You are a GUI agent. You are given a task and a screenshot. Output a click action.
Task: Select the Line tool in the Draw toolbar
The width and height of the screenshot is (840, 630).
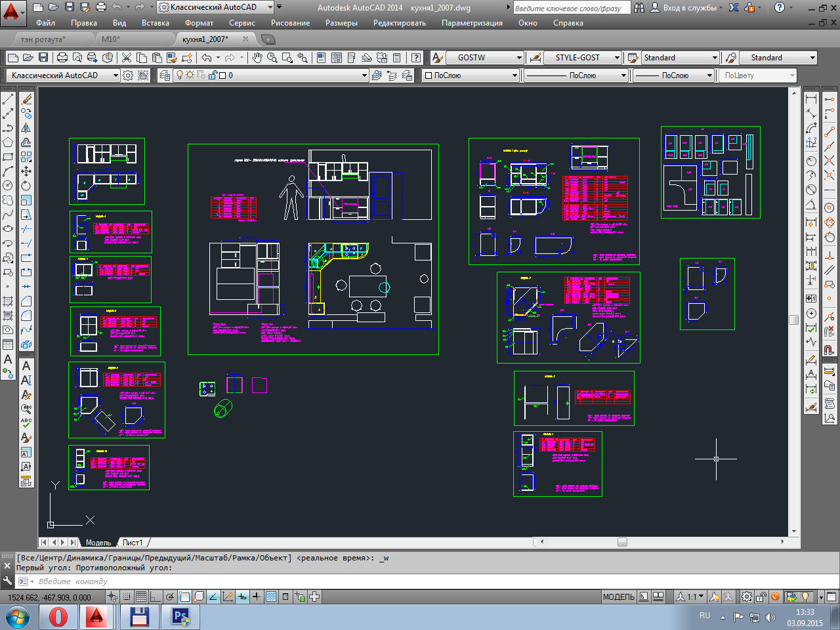(x=8, y=100)
